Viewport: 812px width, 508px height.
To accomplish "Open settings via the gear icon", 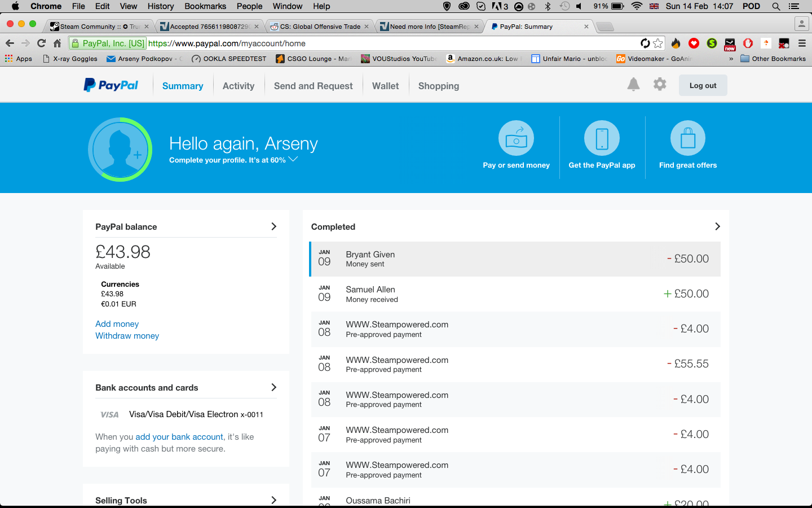I will pos(659,85).
